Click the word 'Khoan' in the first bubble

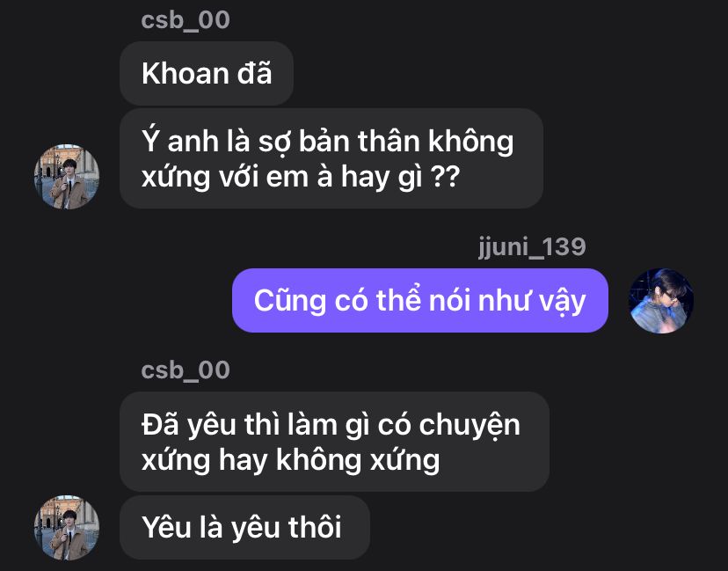[x=186, y=73]
